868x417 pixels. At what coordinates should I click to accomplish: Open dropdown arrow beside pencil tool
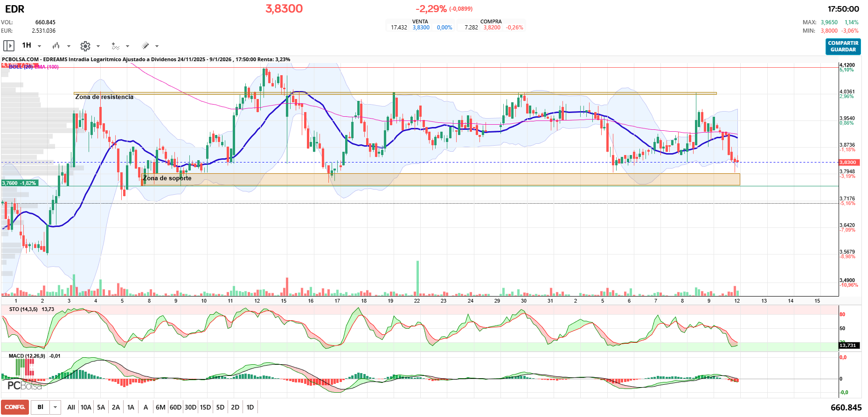click(x=157, y=46)
